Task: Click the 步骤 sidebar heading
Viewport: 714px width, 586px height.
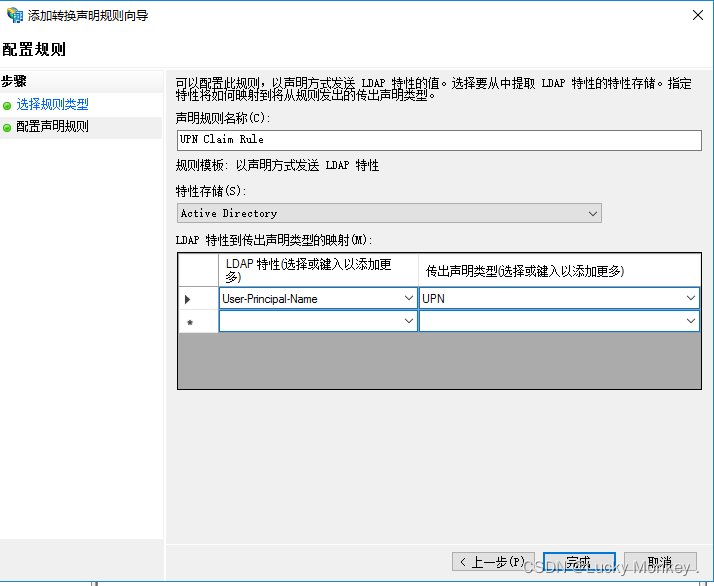Action: click(14, 82)
